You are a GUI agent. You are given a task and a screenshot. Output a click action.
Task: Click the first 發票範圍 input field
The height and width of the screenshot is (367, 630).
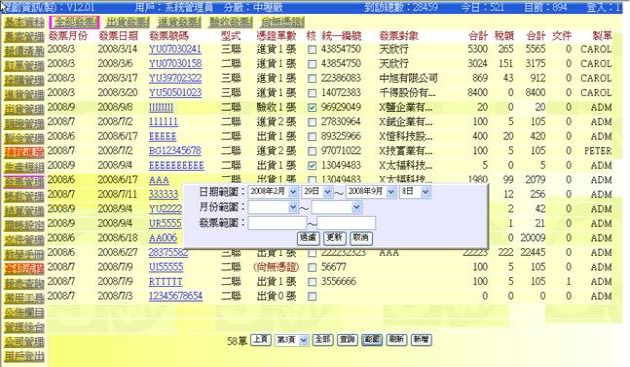coord(277,223)
